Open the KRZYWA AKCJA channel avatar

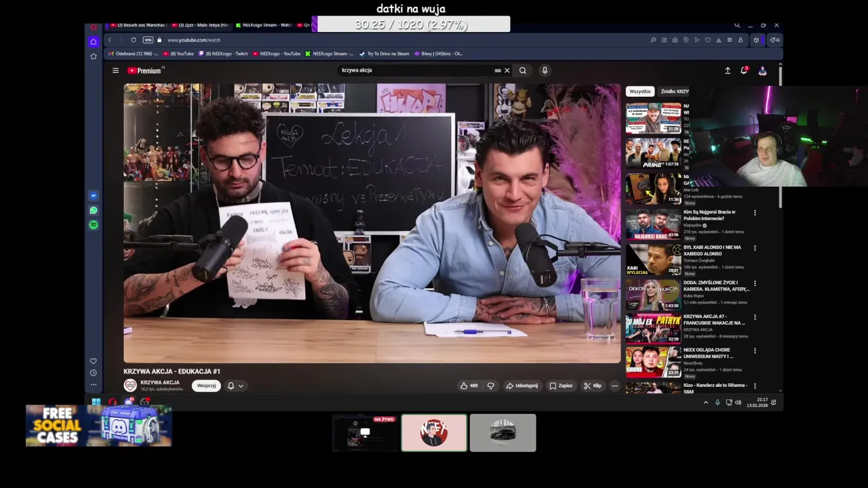tap(130, 386)
